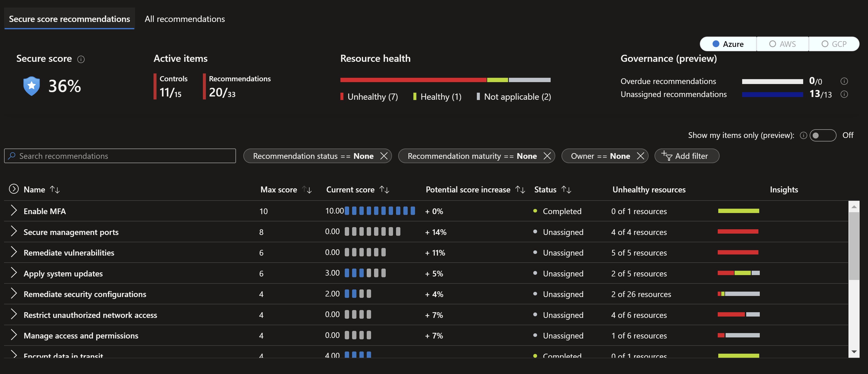868x374 pixels.
Task: Click Manage access and permissions text
Action: (x=81, y=336)
